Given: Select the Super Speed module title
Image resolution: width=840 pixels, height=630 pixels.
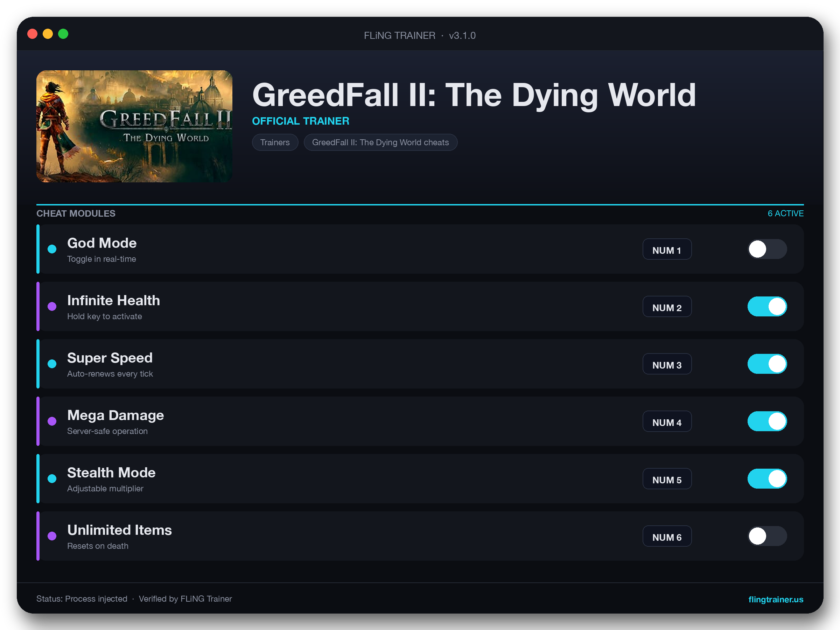Looking at the screenshot, I should (x=110, y=358).
